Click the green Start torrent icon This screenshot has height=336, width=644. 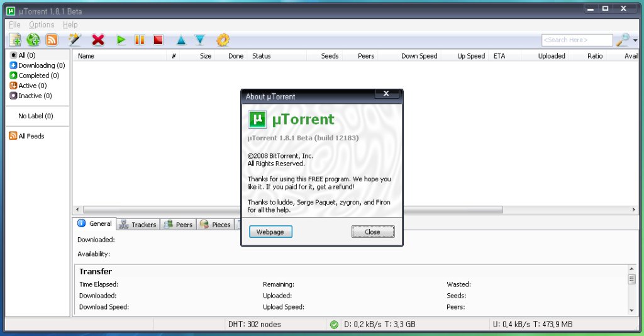(121, 40)
